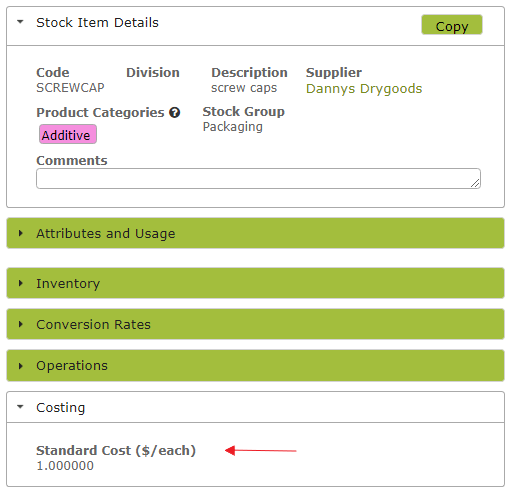The width and height of the screenshot is (512, 494).
Task: Collapse the Costing section arrow
Action: point(20,407)
